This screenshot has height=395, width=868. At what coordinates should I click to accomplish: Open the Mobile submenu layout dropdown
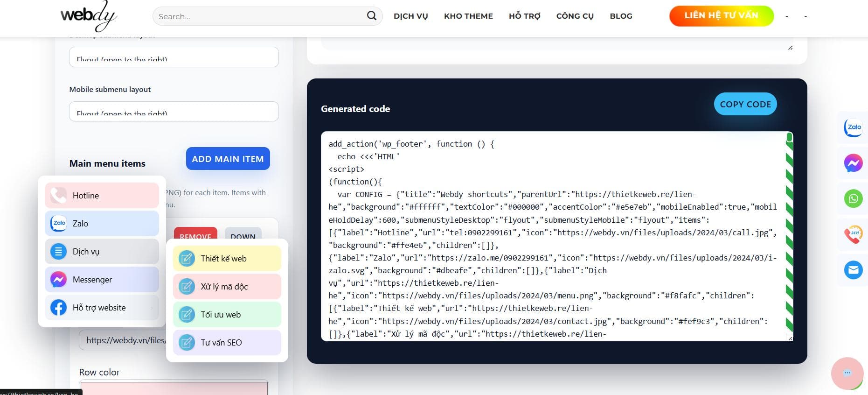click(174, 112)
